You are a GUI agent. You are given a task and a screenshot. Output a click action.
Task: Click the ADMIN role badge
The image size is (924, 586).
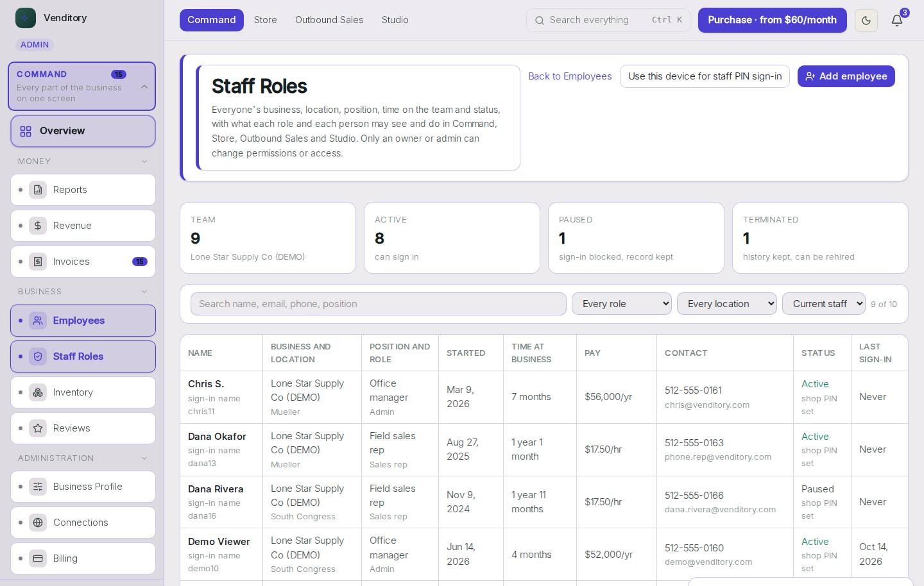(35, 45)
